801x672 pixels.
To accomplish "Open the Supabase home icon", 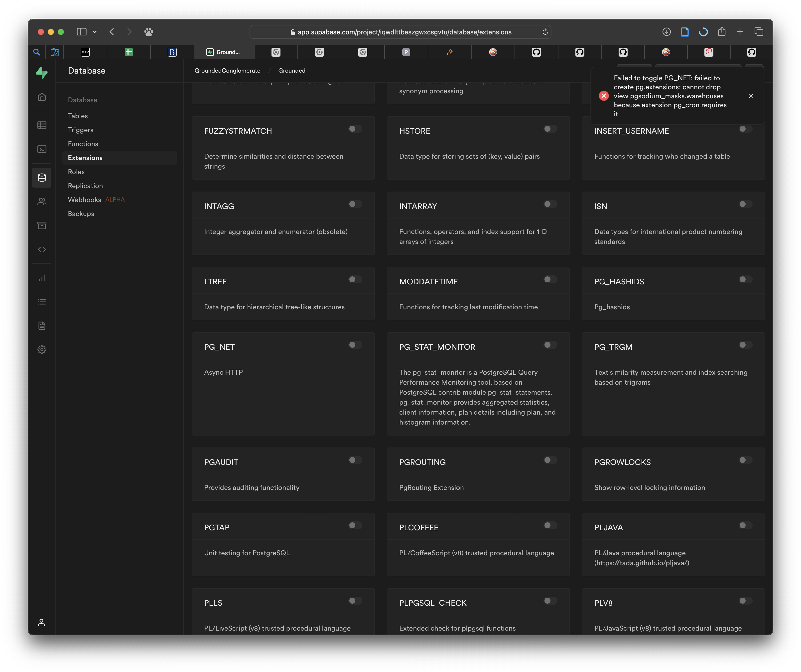I will coord(42,73).
